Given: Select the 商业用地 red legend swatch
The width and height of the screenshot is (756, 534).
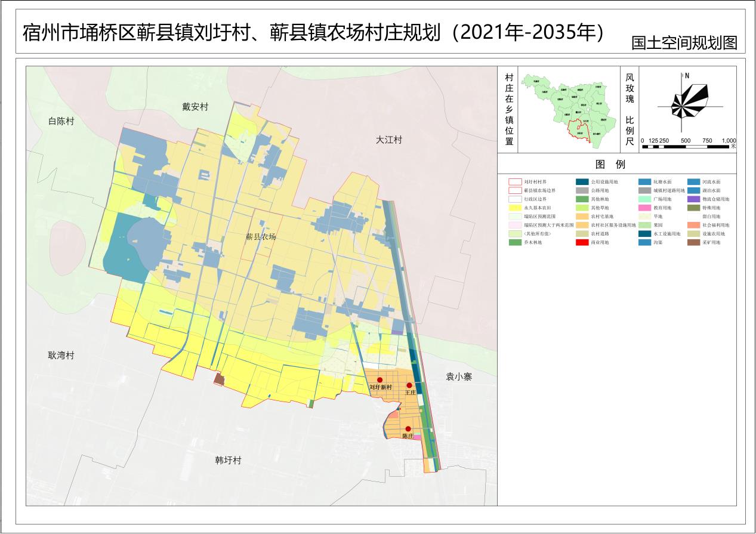Looking at the screenshot, I should (x=582, y=243).
